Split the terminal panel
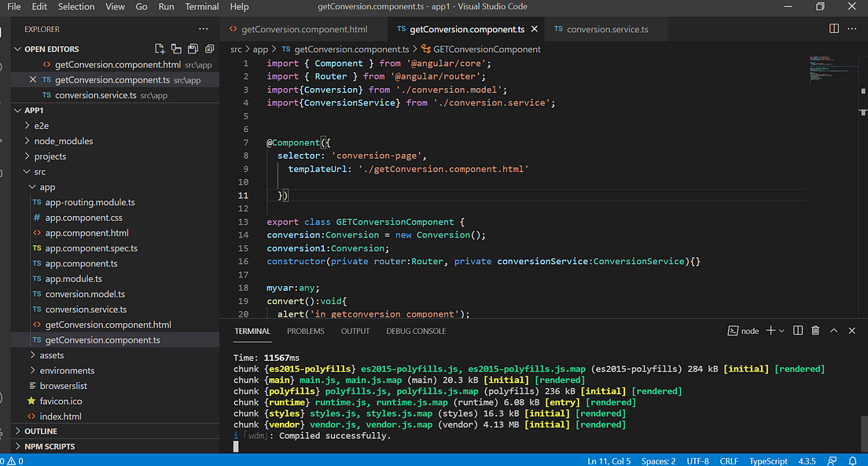The height and width of the screenshot is (466, 868). tap(798, 330)
